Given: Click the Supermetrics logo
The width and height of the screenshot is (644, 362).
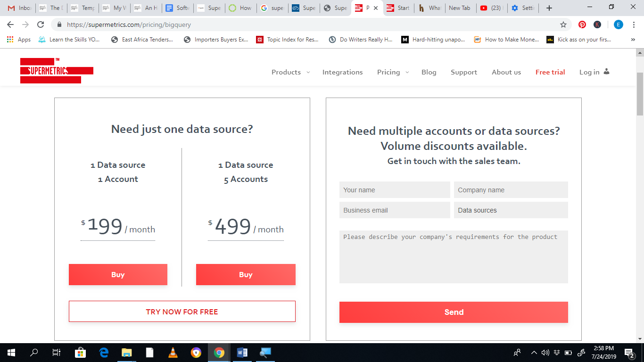Looking at the screenshot, I should pyautogui.click(x=57, y=71).
